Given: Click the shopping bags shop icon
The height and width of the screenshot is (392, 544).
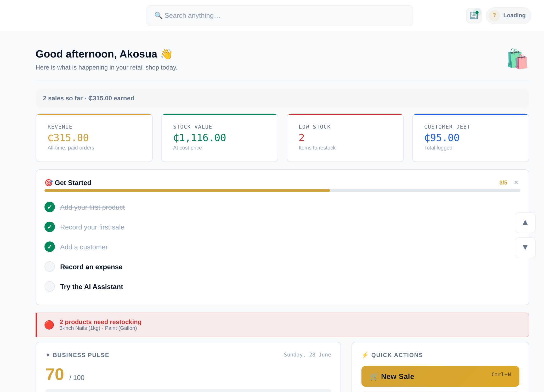Looking at the screenshot, I should coord(517,59).
